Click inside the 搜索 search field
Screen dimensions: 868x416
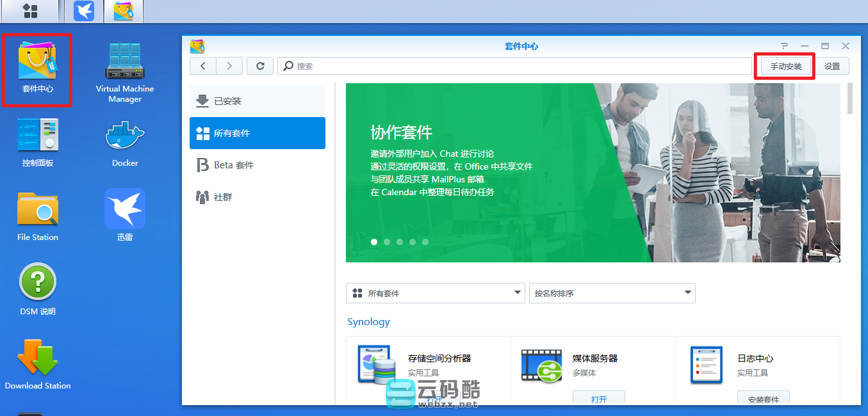coord(448,66)
